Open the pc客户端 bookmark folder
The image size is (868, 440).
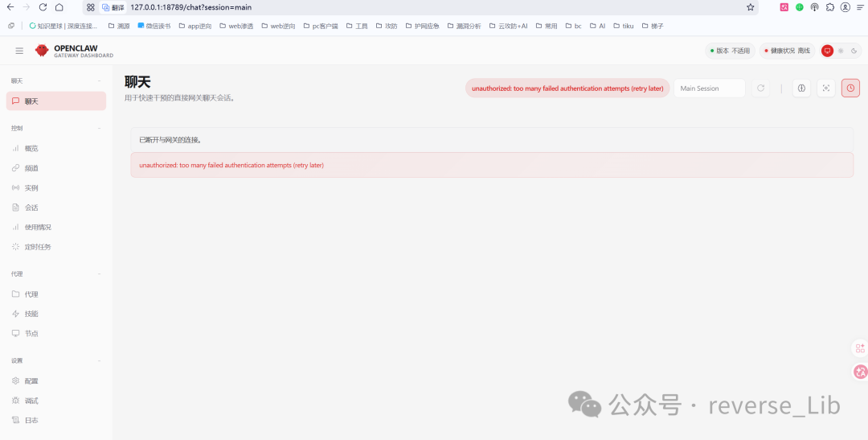pyautogui.click(x=321, y=26)
